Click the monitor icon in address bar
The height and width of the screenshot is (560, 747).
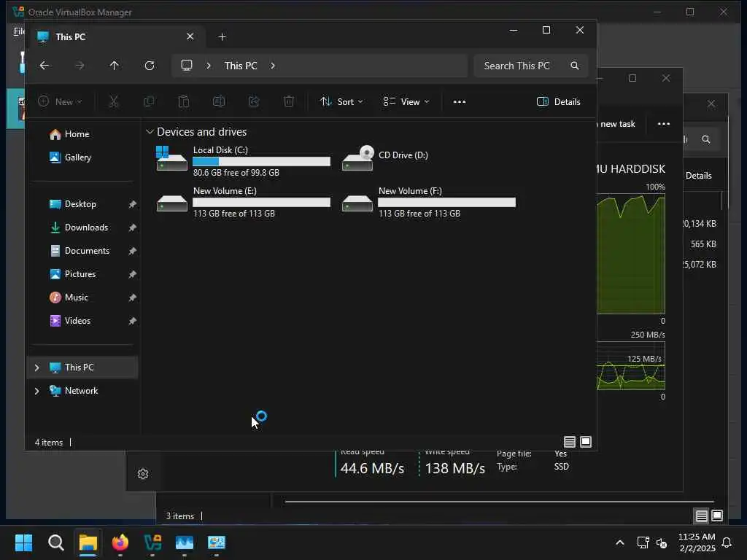pos(187,65)
